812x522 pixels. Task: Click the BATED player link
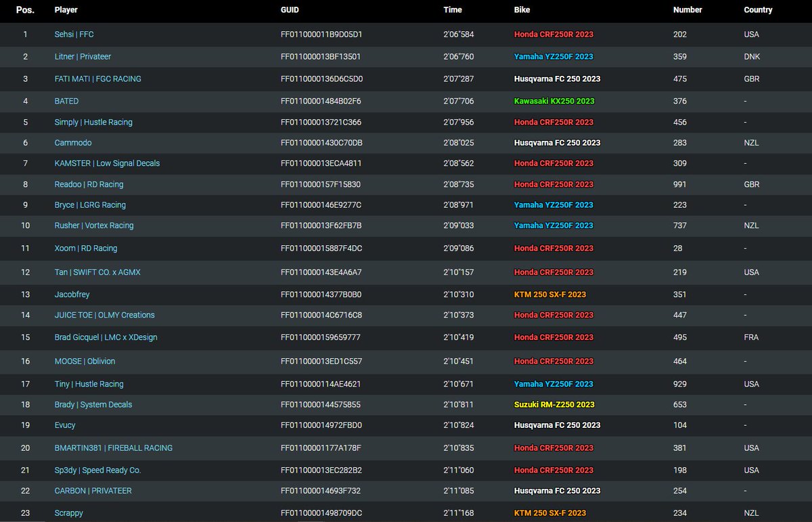point(66,101)
